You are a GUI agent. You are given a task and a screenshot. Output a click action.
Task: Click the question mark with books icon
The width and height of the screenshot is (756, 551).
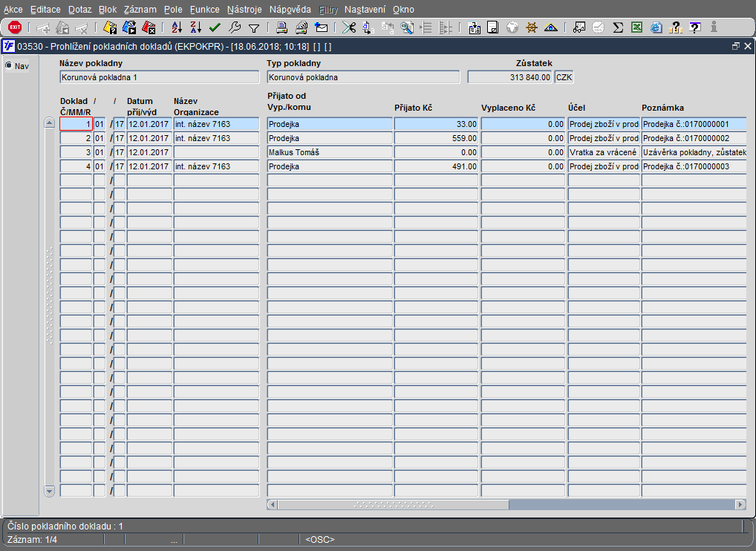click(x=676, y=27)
